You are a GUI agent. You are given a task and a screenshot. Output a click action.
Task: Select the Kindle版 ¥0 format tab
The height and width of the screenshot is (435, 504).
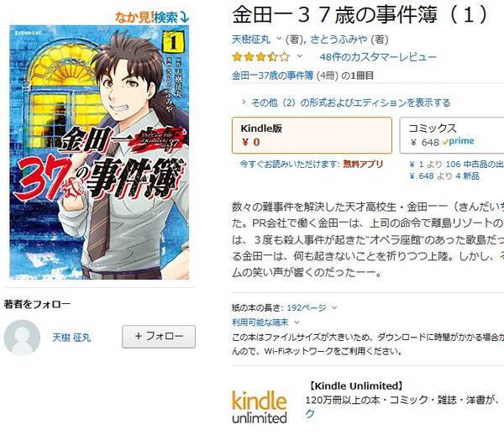tap(312, 135)
